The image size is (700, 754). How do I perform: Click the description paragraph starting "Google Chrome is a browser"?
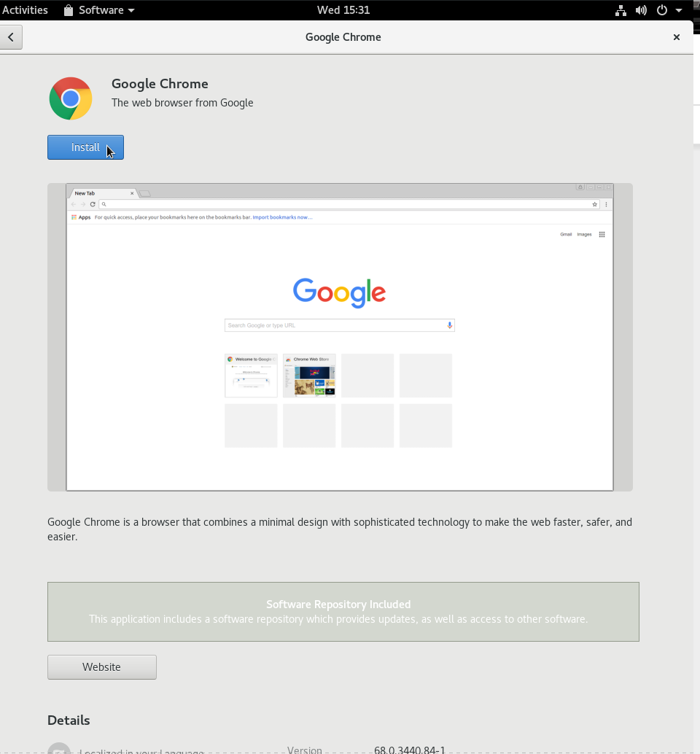click(339, 529)
